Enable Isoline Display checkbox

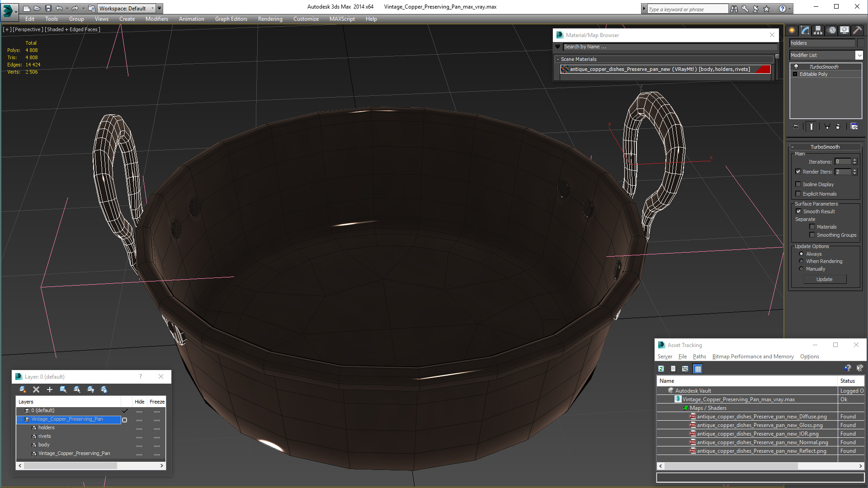[798, 184]
